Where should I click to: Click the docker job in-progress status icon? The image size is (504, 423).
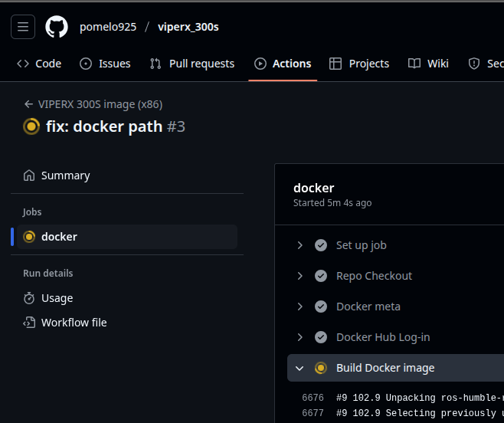click(29, 237)
